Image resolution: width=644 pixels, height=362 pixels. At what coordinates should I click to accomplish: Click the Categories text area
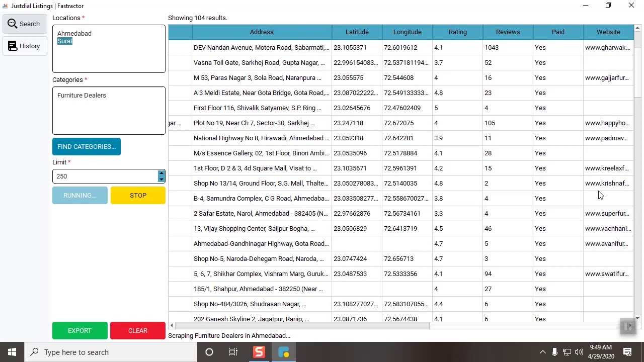click(x=109, y=111)
